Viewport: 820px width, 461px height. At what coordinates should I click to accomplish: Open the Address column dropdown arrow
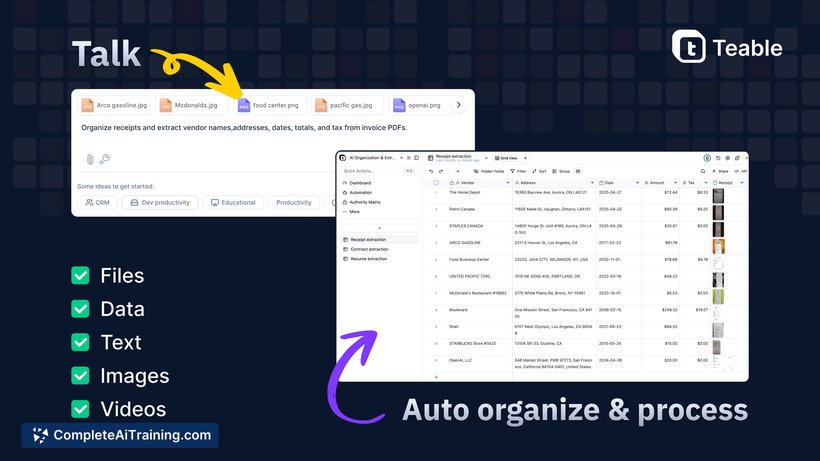(x=592, y=183)
